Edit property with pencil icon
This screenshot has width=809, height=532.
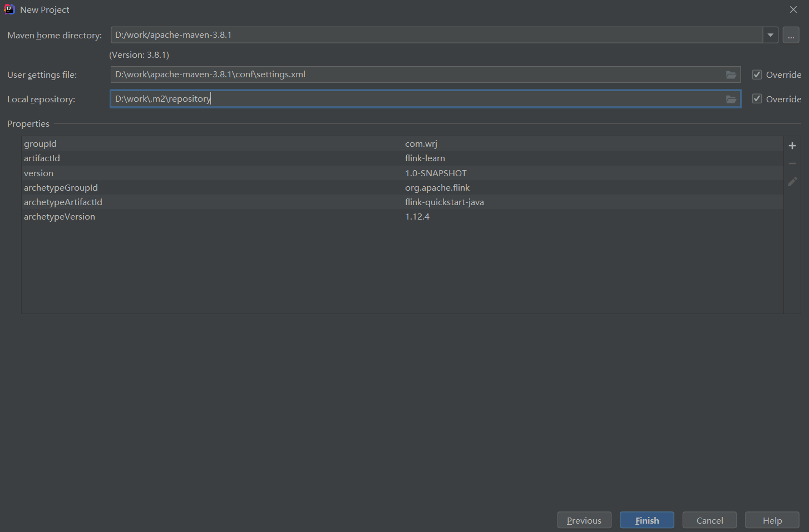(x=792, y=181)
